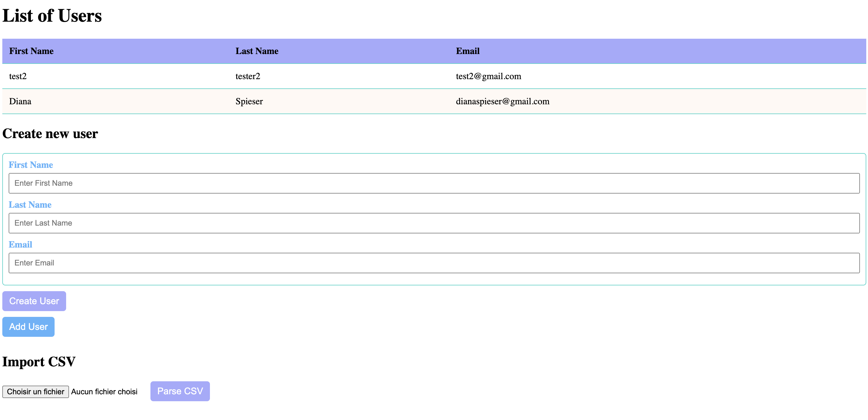Click the Create User button

(x=34, y=301)
